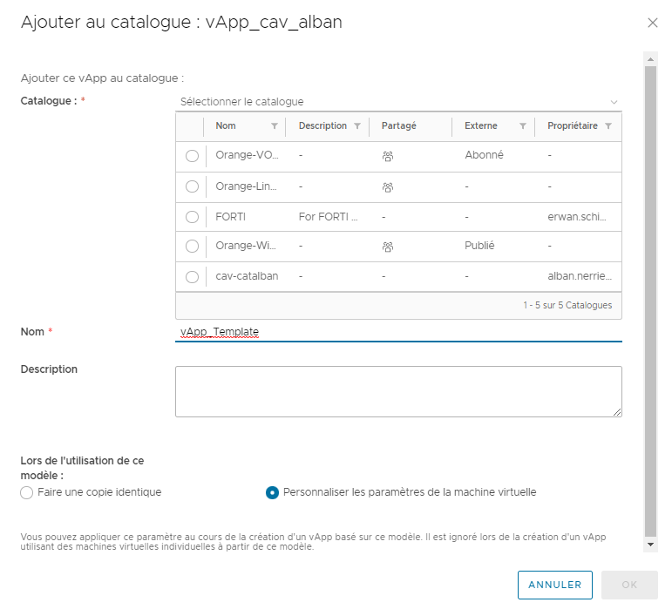
Task: Click shared icon in Orange-VO row
Action: [388, 156]
